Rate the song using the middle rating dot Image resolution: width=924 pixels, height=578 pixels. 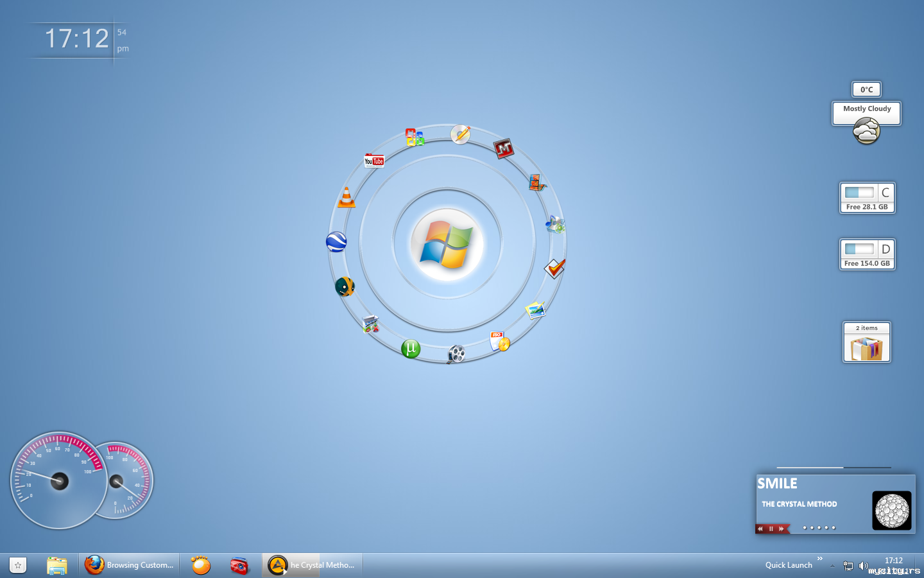pyautogui.click(x=819, y=528)
